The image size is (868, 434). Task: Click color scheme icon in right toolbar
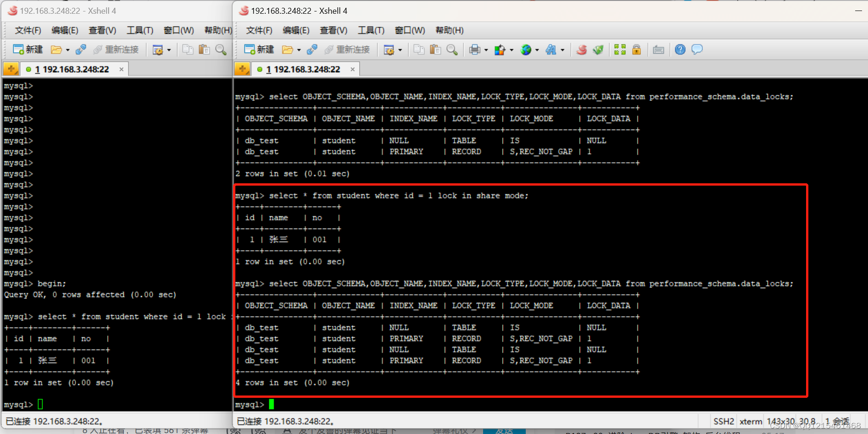500,49
